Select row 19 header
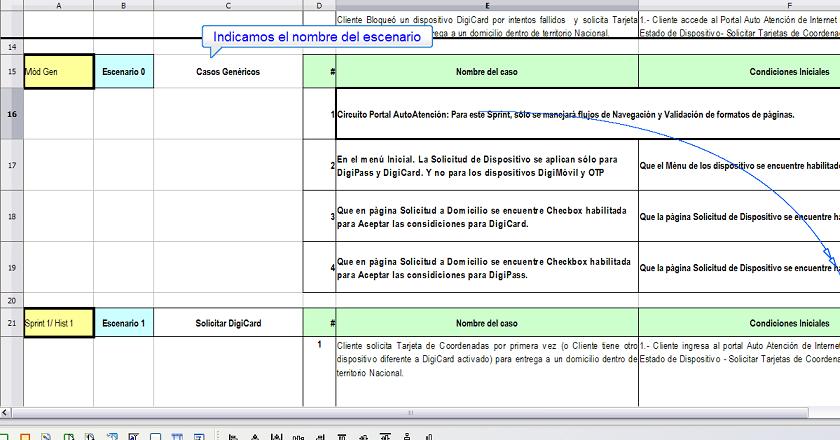840x440 pixels. click(12, 267)
